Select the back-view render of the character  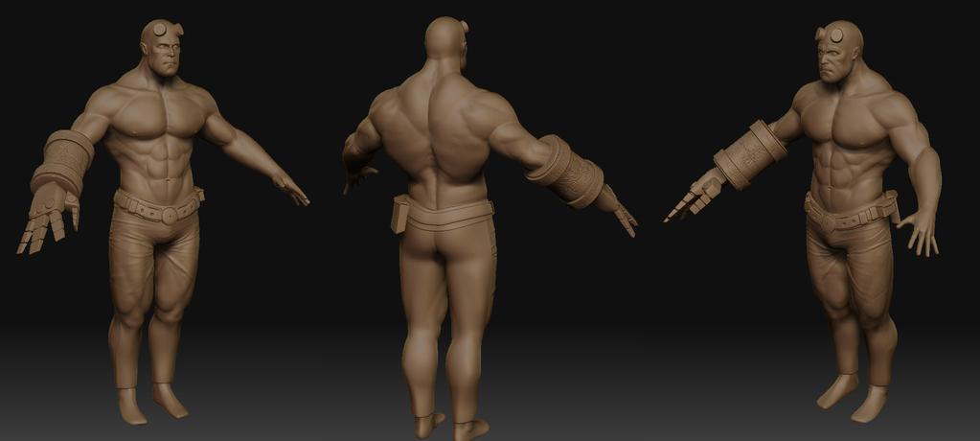(490, 228)
